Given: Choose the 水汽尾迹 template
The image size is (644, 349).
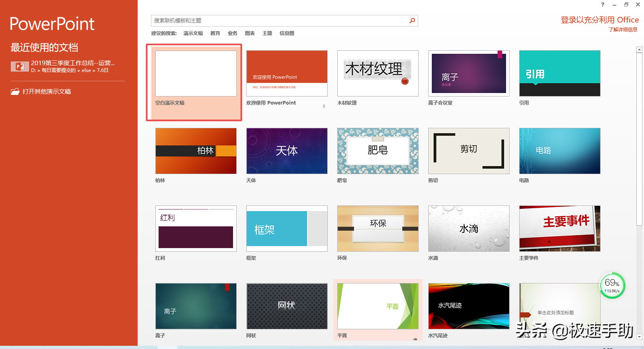Looking at the screenshot, I should click(469, 306).
